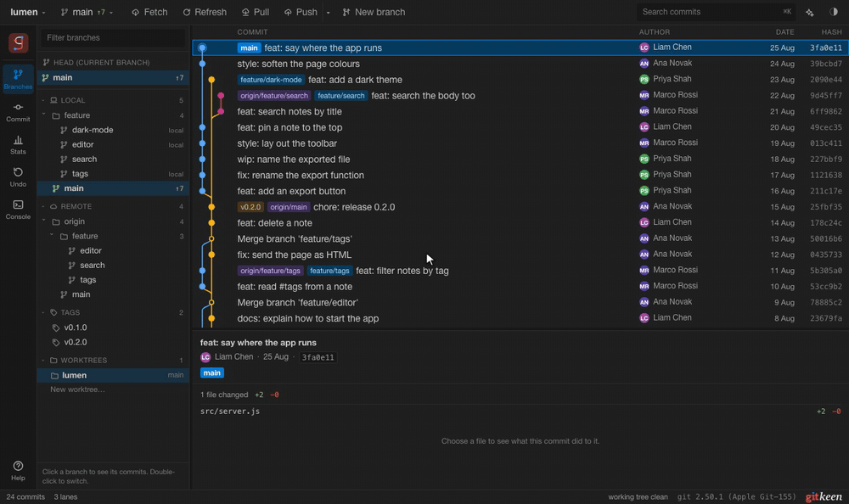Open the main branch dropdown in toolbar
This screenshot has width=849, height=504.
[x=87, y=12]
